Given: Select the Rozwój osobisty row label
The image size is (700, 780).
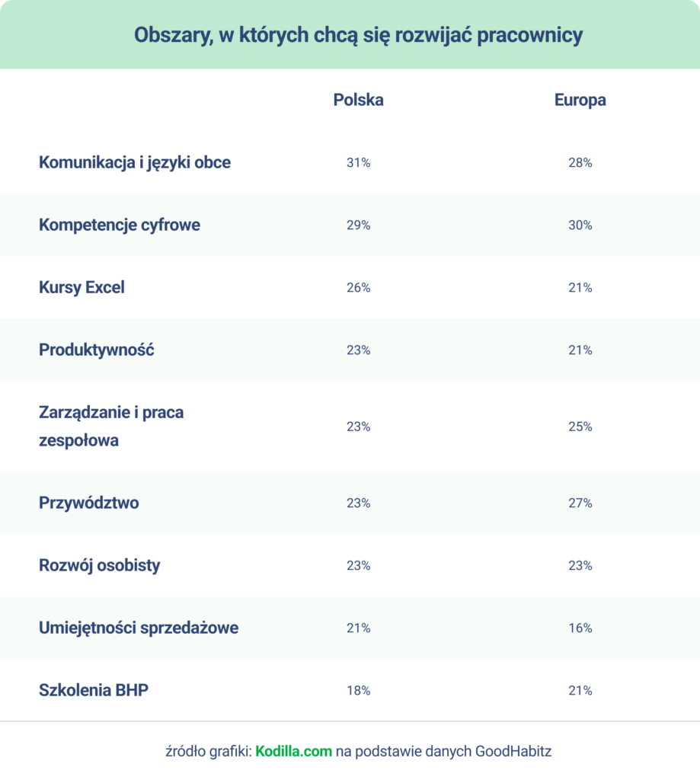Looking at the screenshot, I should (x=100, y=566).
